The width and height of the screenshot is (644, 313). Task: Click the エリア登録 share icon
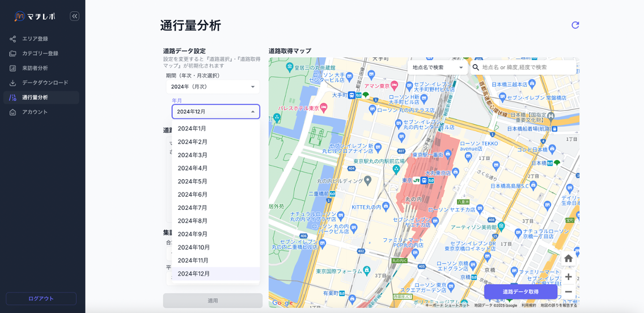tap(12, 39)
